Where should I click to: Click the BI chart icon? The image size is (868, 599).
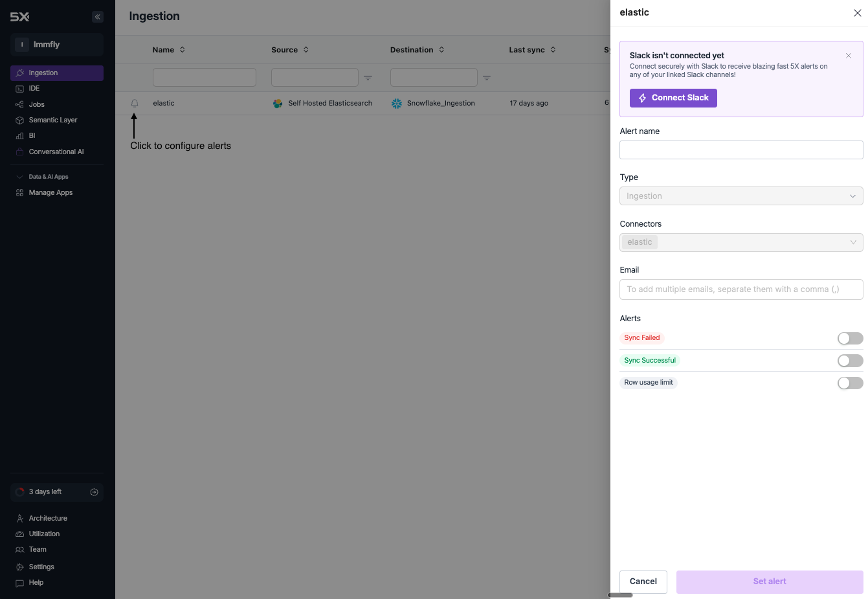[x=19, y=136]
